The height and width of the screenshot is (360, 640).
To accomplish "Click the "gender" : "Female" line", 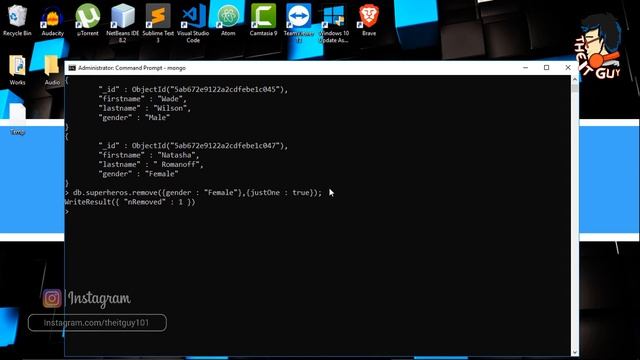I will (138, 174).
